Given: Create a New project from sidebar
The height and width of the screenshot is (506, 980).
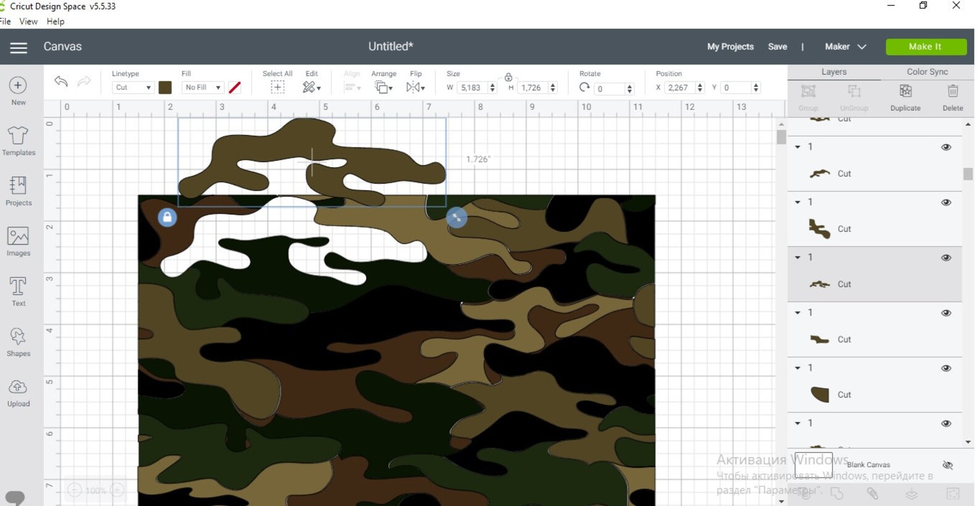Looking at the screenshot, I should (18, 91).
